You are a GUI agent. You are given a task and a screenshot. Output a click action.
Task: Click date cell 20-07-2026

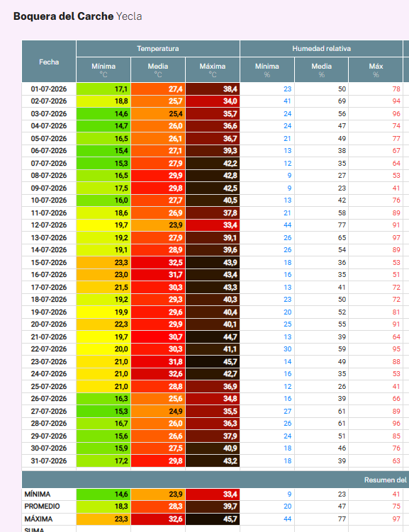click(x=49, y=324)
